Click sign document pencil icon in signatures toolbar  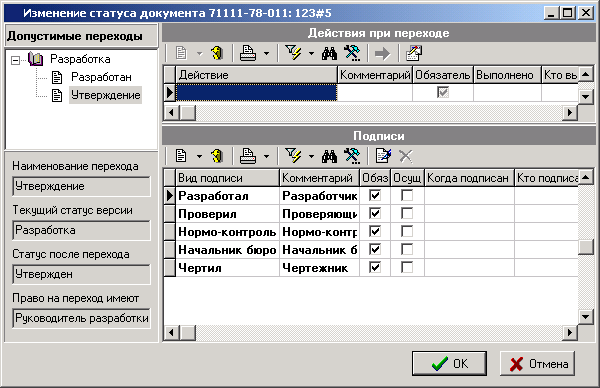383,156
